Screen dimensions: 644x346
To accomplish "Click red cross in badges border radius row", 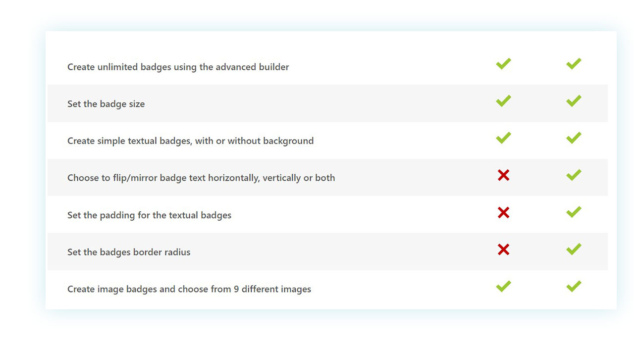I will click(x=503, y=249).
